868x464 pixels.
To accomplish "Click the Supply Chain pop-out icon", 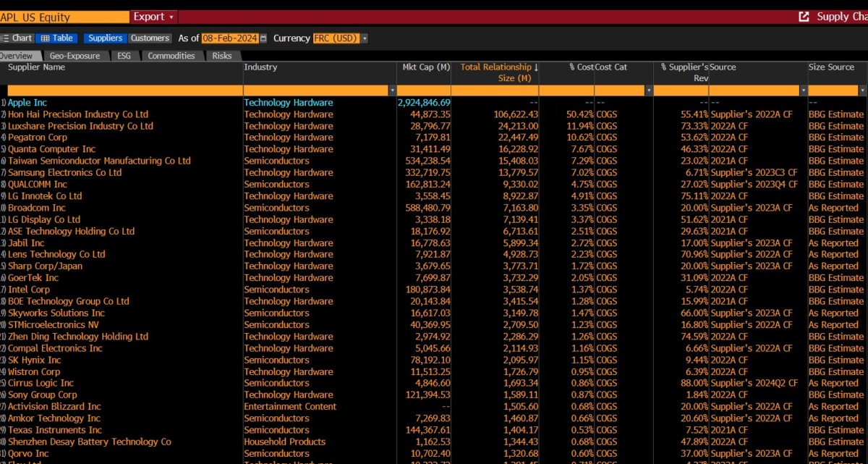I will [x=803, y=15].
